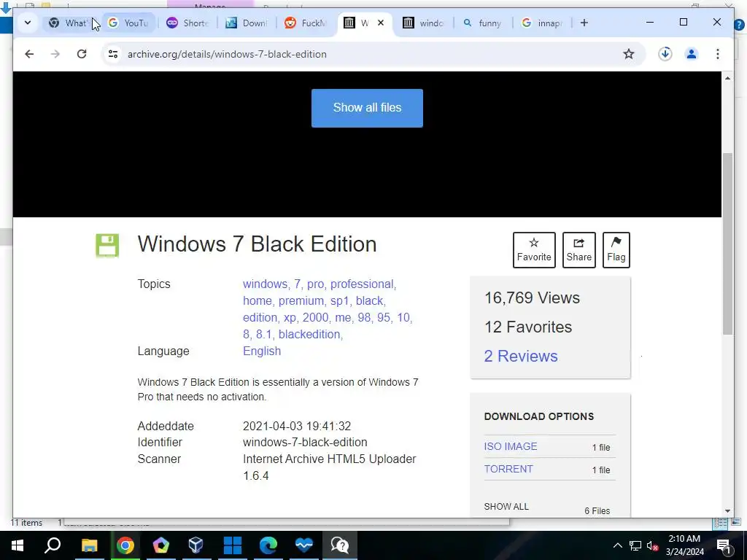Download the TORRENT file option
This screenshot has width=747, height=560.
coord(508,469)
